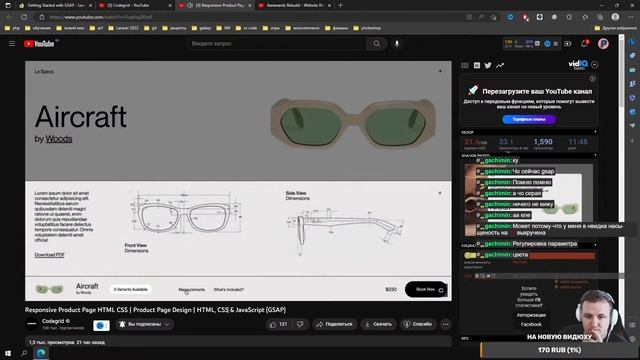Open Windows Start menu
Screen dimensions: 640x360
(8, 353)
